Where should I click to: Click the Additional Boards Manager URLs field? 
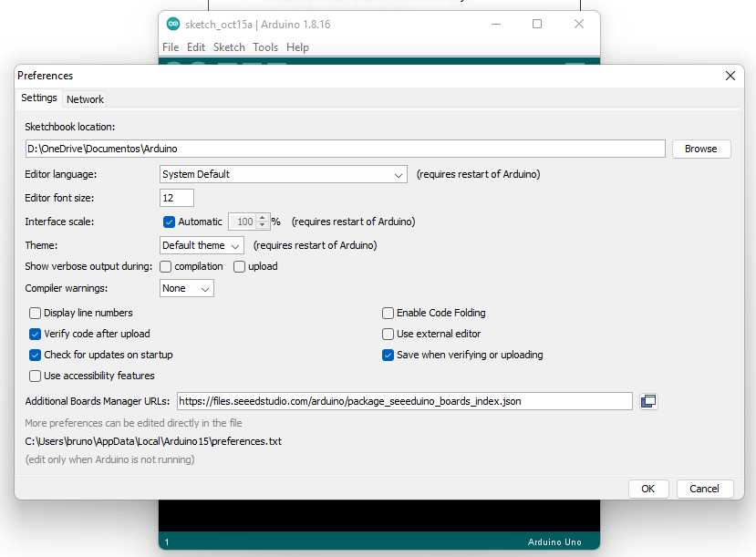[x=404, y=401]
